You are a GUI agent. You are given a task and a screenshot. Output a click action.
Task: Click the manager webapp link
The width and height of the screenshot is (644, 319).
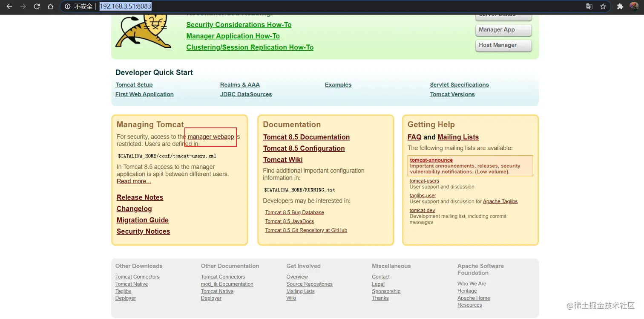click(211, 136)
